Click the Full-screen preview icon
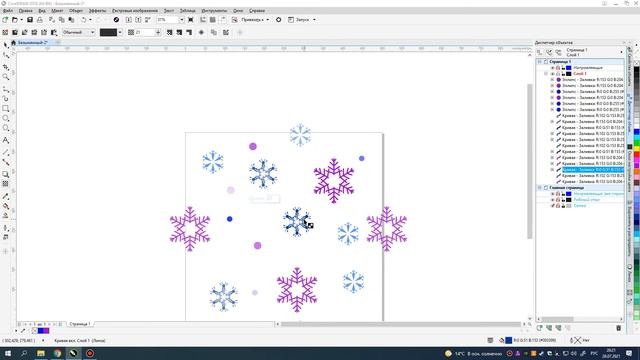 pos(191,20)
